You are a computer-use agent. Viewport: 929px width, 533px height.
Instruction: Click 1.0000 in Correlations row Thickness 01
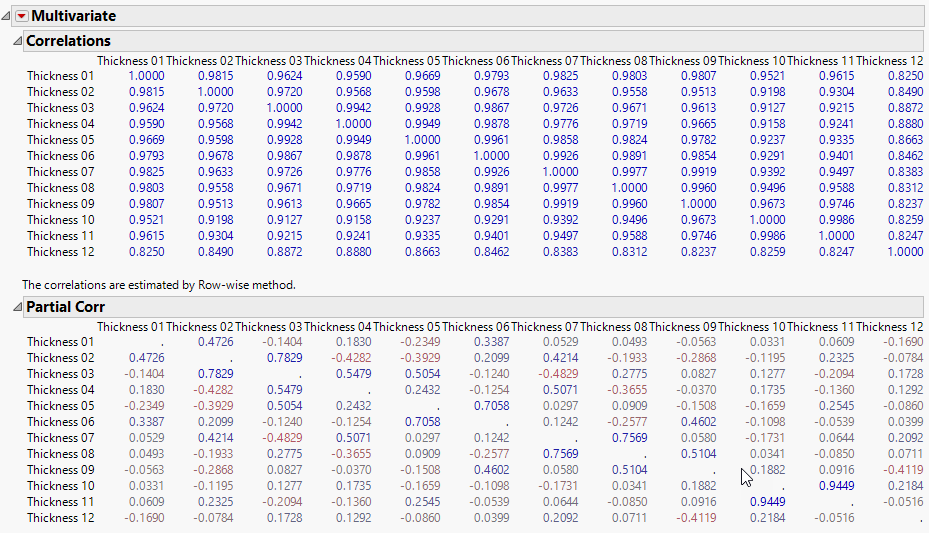(x=146, y=76)
